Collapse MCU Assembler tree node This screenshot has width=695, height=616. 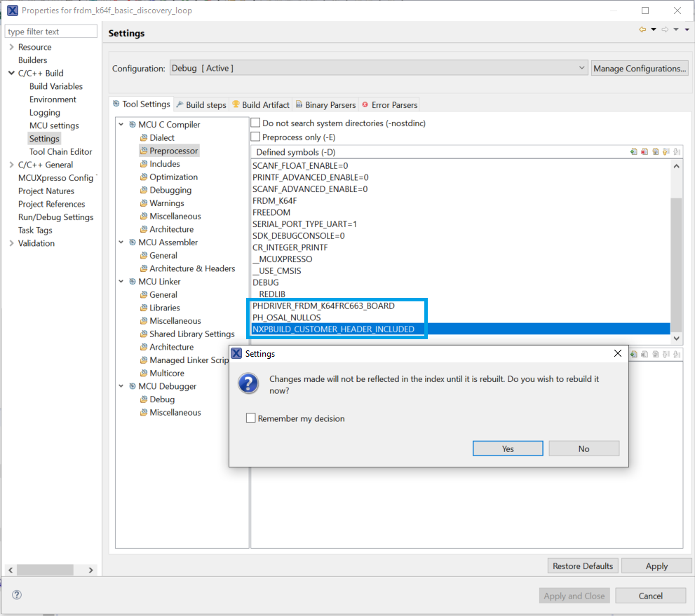(x=121, y=242)
